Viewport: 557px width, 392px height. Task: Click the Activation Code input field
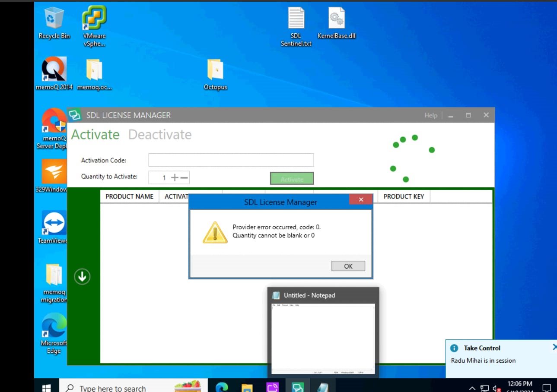(231, 160)
